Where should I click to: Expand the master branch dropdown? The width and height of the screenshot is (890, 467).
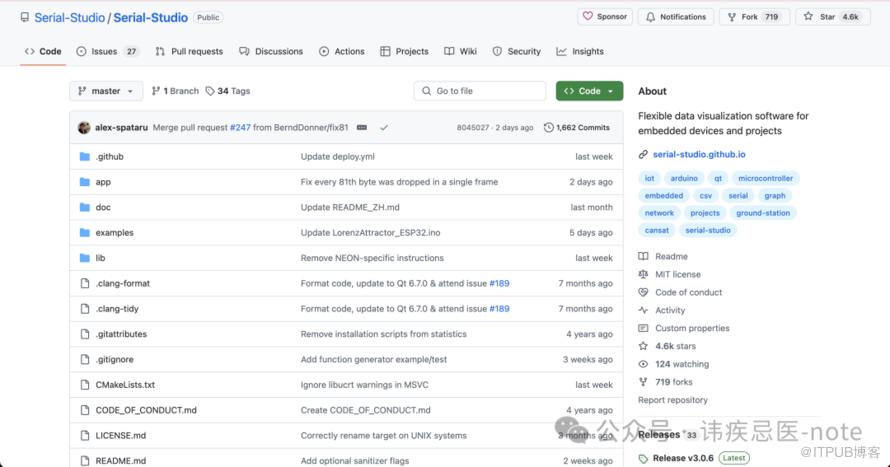coord(106,91)
